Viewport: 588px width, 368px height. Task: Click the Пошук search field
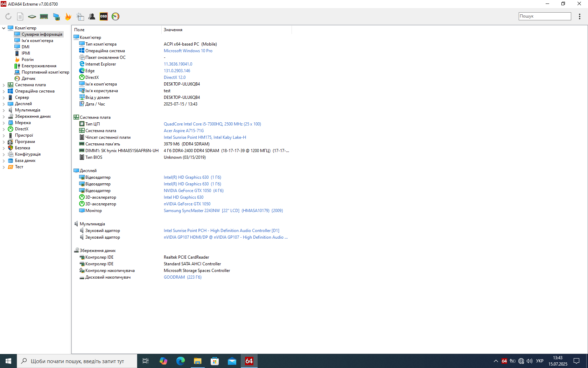(545, 16)
